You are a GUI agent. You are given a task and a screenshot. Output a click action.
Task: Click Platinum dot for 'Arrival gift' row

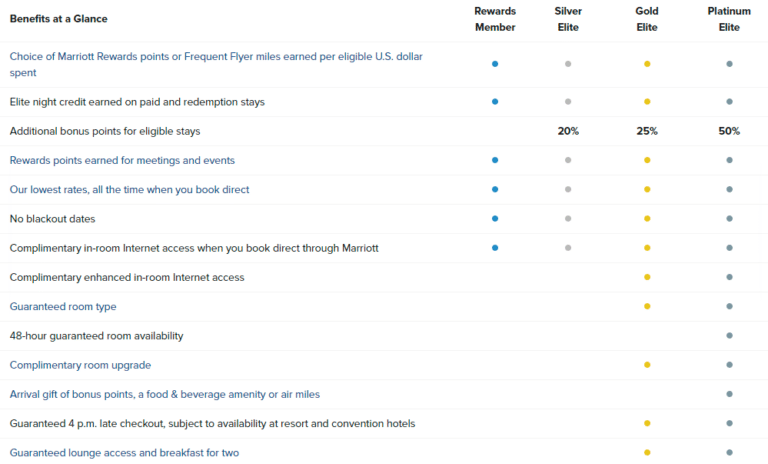[x=730, y=394]
